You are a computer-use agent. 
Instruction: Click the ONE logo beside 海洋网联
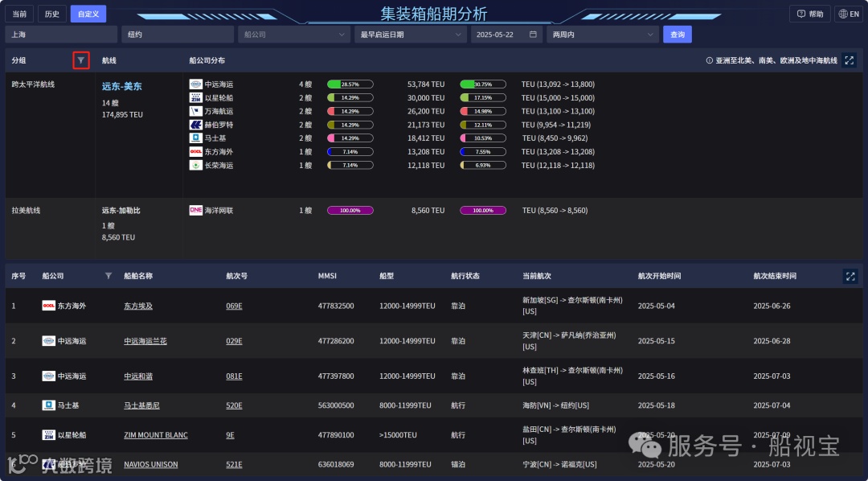[x=196, y=211]
